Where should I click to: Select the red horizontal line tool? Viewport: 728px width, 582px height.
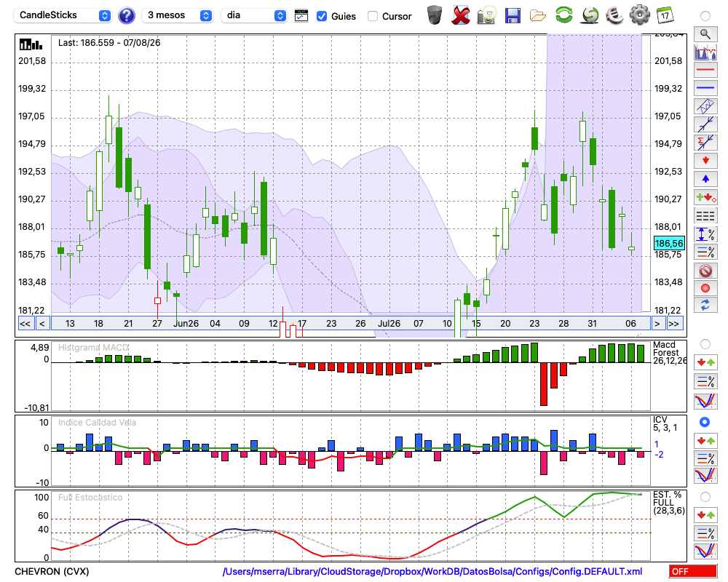(705, 70)
